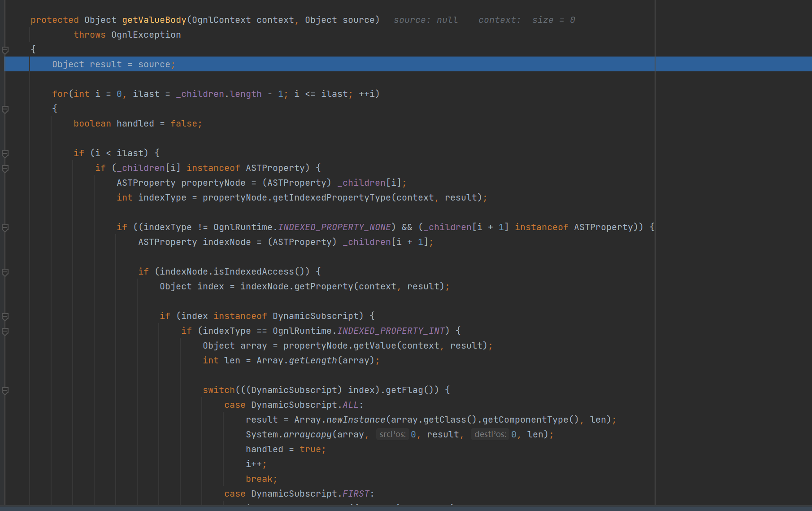Click the OgnlContext parameter type
The height and width of the screenshot is (511, 812).
coord(221,20)
